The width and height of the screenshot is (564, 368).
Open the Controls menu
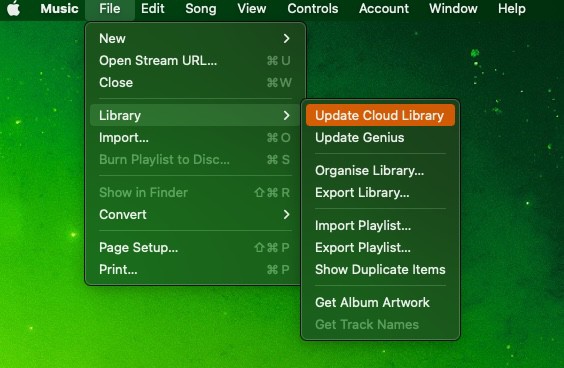coord(313,8)
